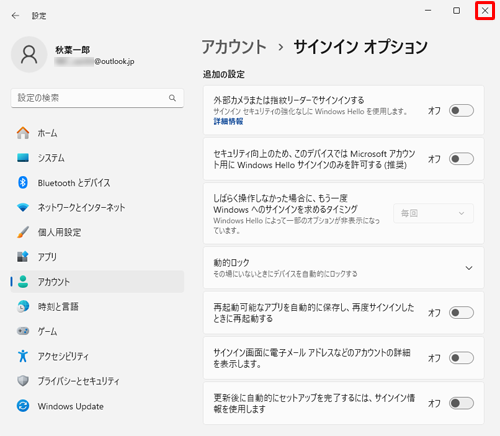Click the アクセシビリティ figure icon
This screenshot has width=500, height=436.
pyautogui.click(x=23, y=356)
